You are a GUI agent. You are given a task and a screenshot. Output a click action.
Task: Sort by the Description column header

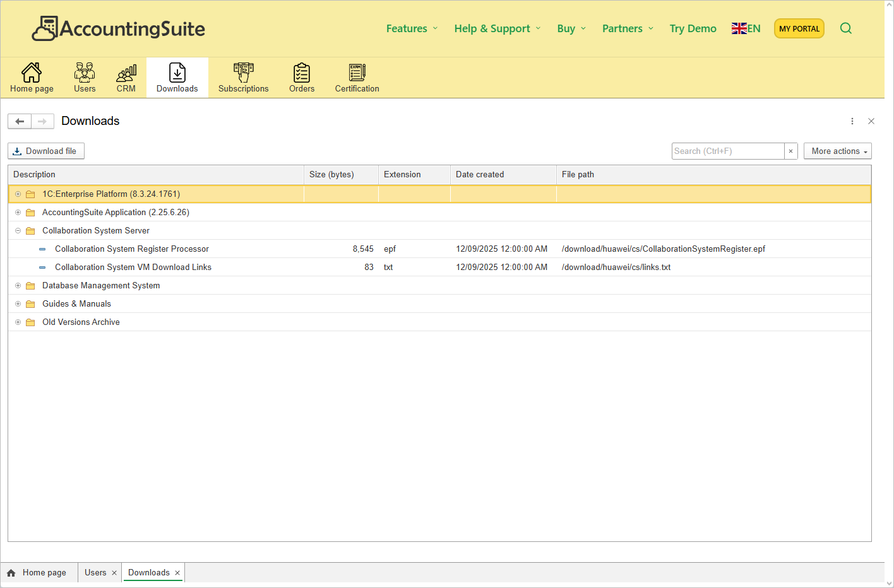[x=156, y=175]
